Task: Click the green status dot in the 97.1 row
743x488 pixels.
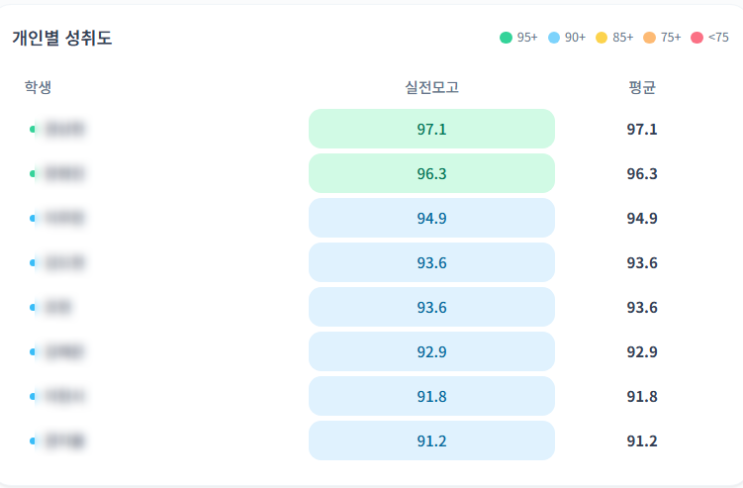Action: point(33,129)
